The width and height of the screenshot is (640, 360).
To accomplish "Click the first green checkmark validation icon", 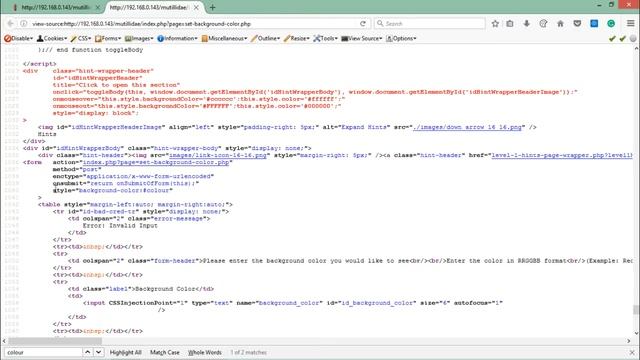I will 612,38.
